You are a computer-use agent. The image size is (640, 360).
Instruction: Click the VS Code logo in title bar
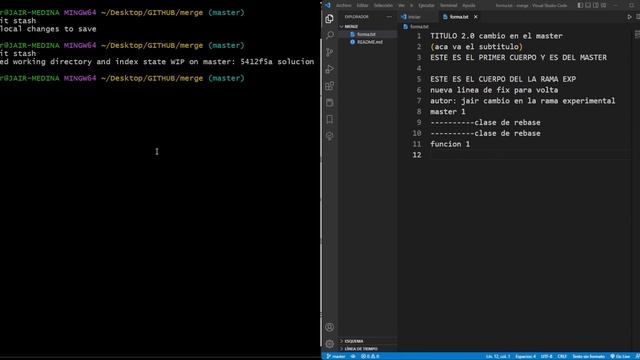coord(328,5)
